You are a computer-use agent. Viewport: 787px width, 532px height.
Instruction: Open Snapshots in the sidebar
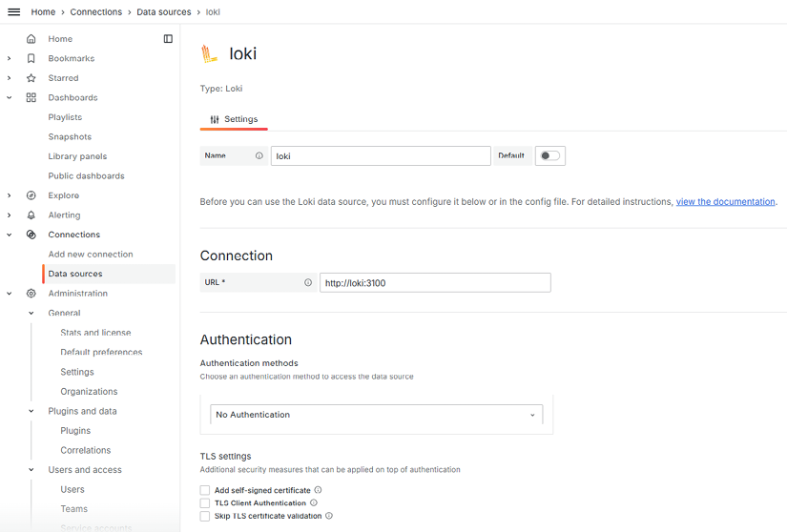tap(70, 136)
